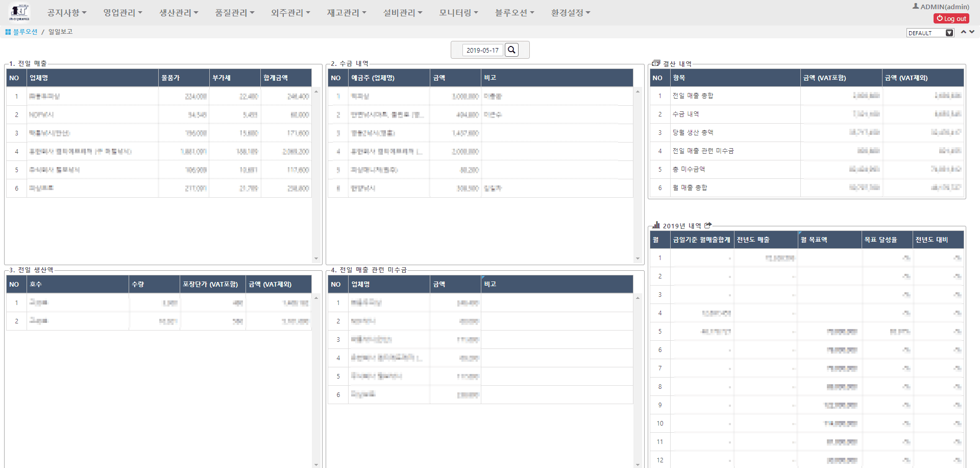This screenshot has height=468, width=980.
Task: Click the power icon inside the Log out button
Action: coord(939,18)
